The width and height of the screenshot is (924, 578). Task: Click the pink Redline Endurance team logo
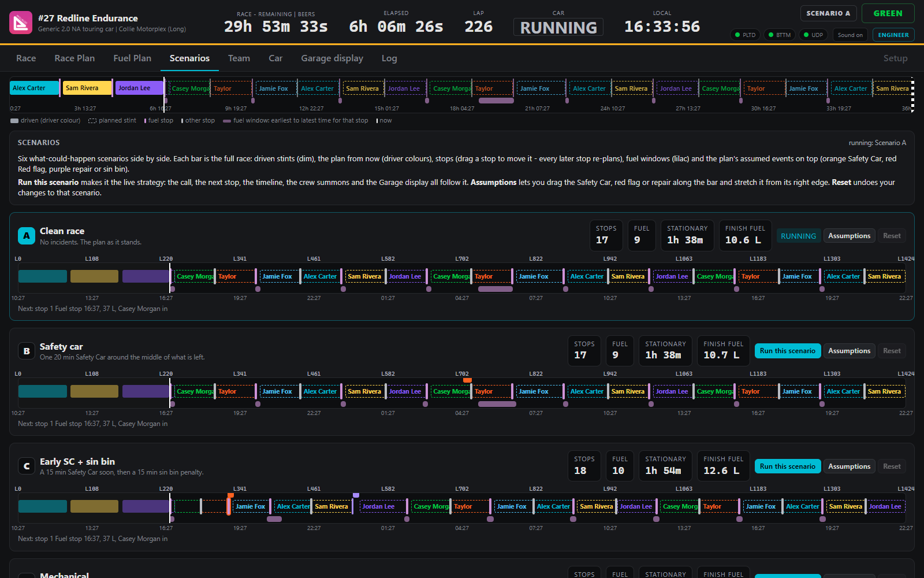21,23
